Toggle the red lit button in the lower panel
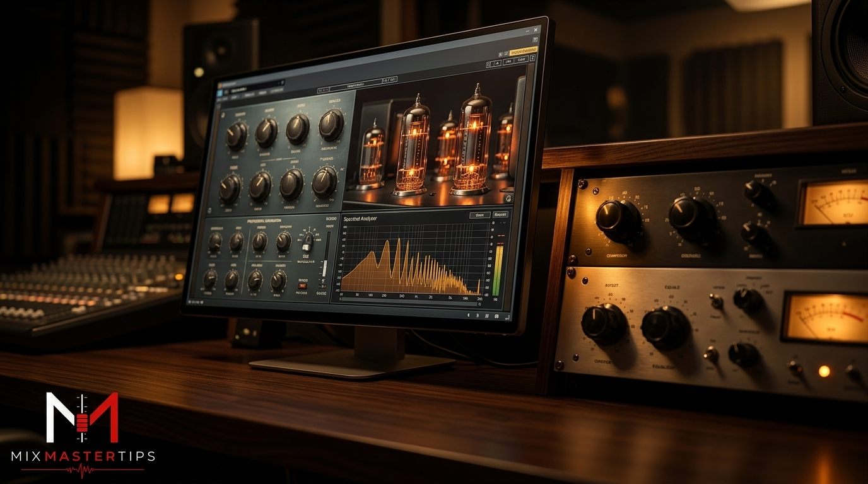Image resolution: width=868 pixels, height=484 pixels. pyautogui.click(x=302, y=286)
